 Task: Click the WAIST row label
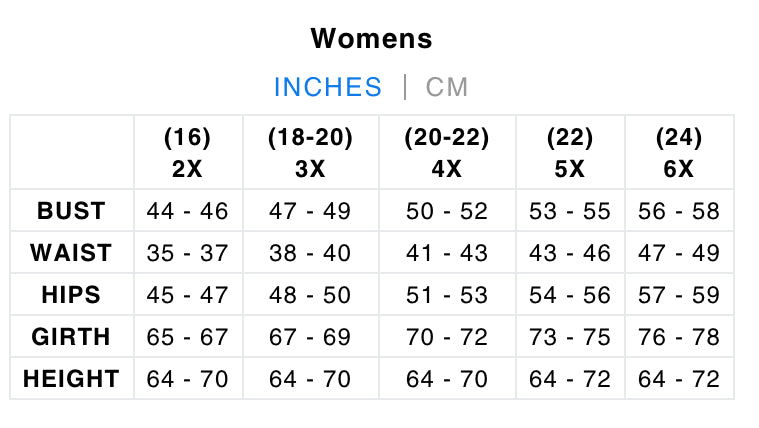pyautogui.click(x=71, y=253)
